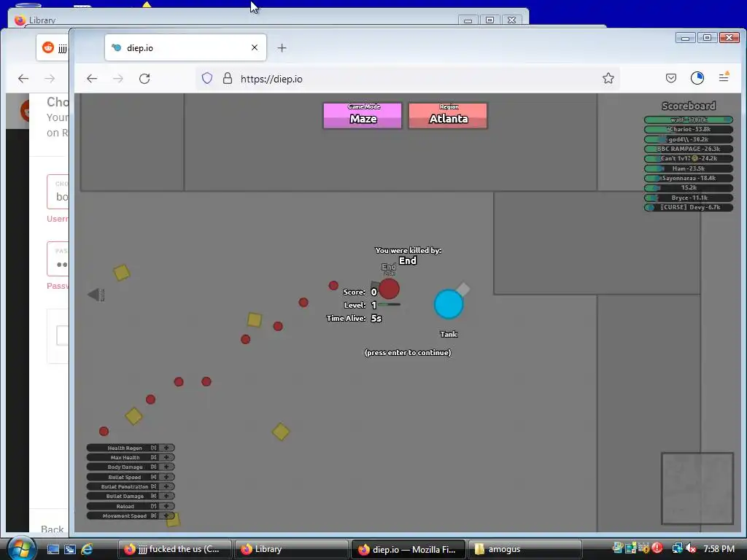Select the BBC RAMPAGE-26.3k scoreboard entry
Image resolution: width=747 pixels, height=560 pixels.
click(x=689, y=149)
